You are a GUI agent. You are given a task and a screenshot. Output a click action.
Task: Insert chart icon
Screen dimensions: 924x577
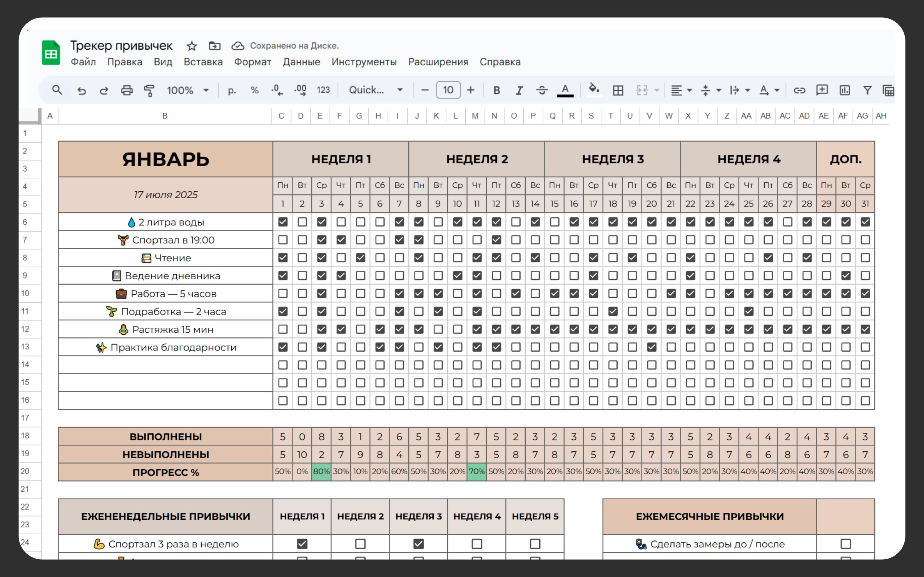click(x=845, y=90)
